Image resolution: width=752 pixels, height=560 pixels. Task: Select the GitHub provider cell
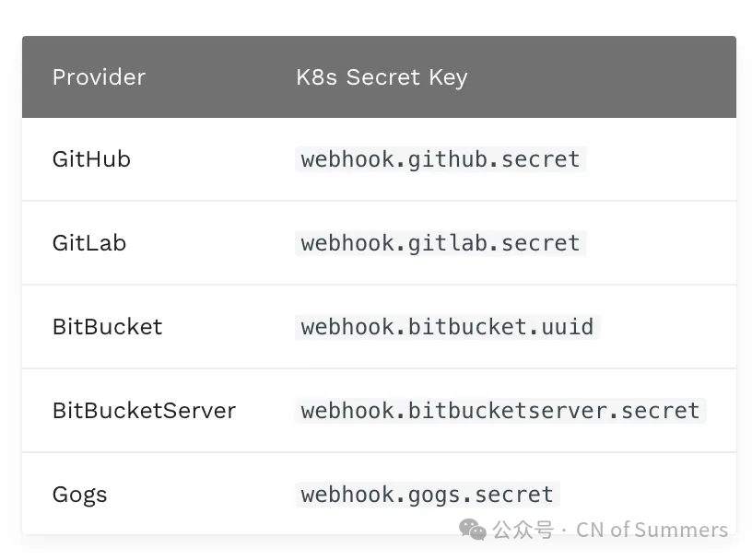[x=91, y=159]
